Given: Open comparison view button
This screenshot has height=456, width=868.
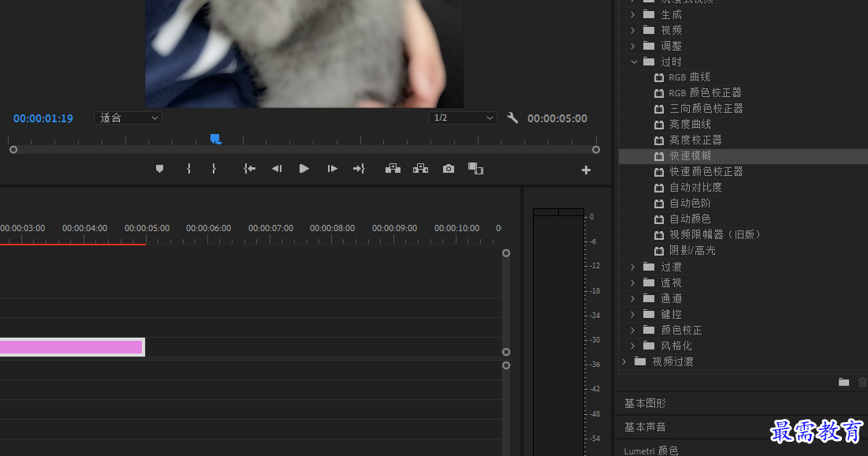Looking at the screenshot, I should [x=475, y=169].
